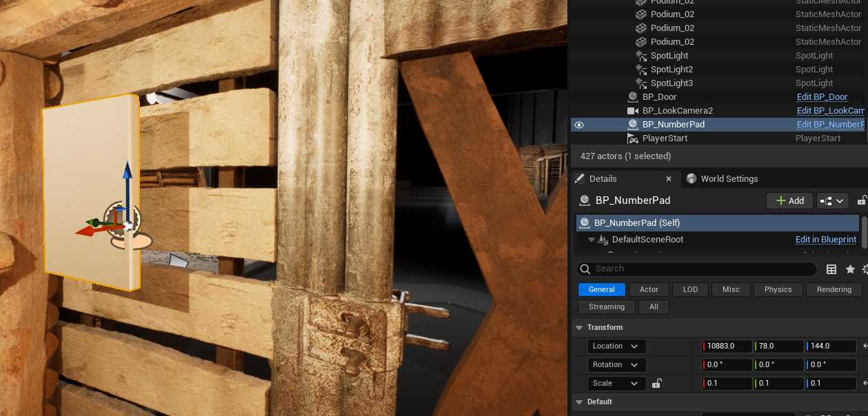Click the Scale Y field

(779, 384)
